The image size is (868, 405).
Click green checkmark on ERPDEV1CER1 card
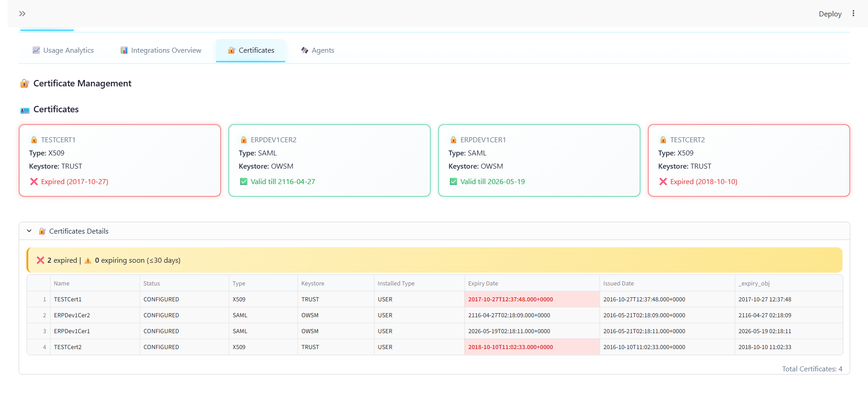click(x=454, y=182)
